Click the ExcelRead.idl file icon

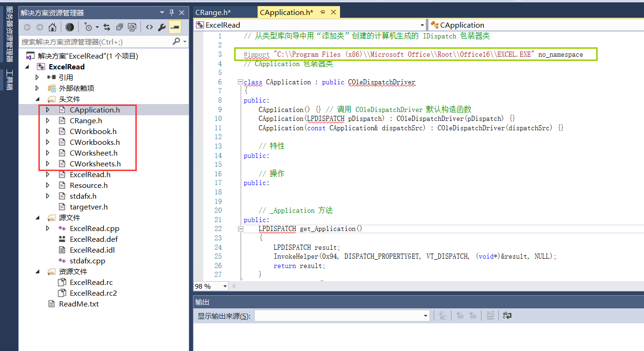[x=62, y=250]
